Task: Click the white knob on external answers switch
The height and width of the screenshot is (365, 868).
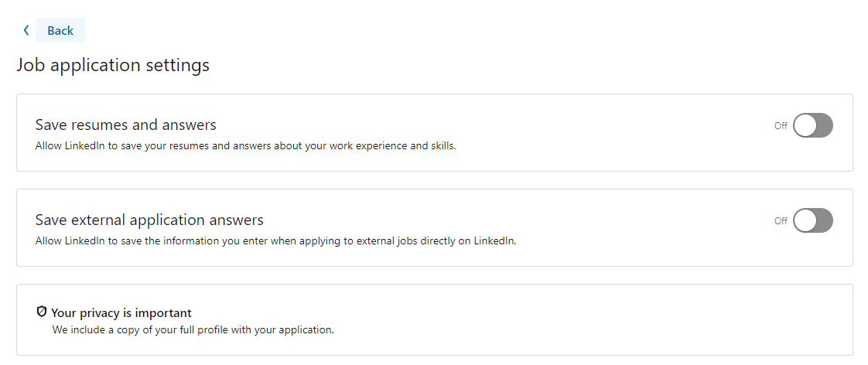Action: coord(805,220)
